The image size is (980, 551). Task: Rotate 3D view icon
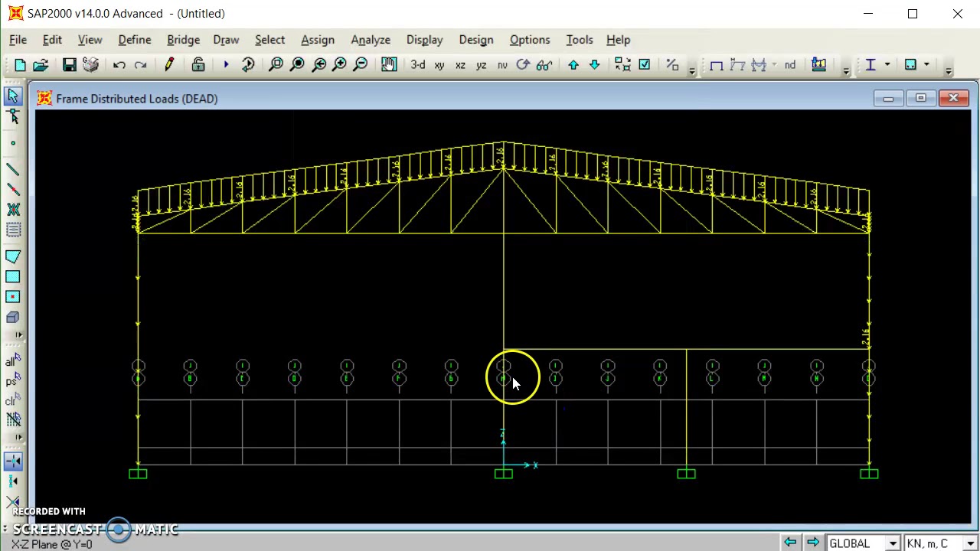523,65
